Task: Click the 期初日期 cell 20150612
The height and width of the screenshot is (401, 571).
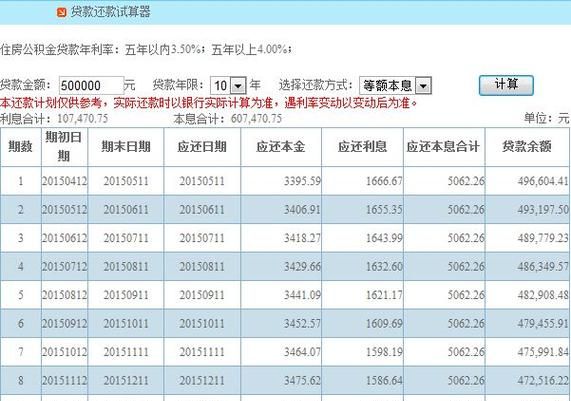Action: (64, 238)
